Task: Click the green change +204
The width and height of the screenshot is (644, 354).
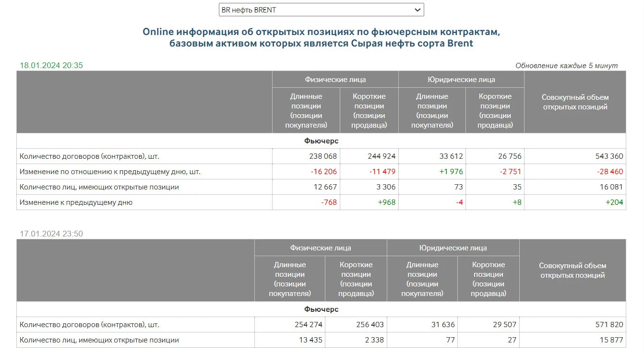Action: click(614, 202)
